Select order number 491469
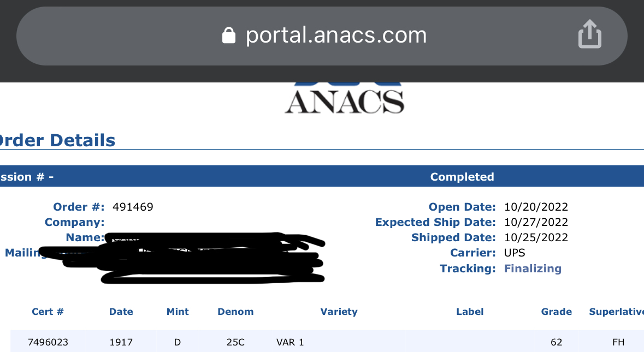This screenshot has width=644, height=352. [133, 207]
